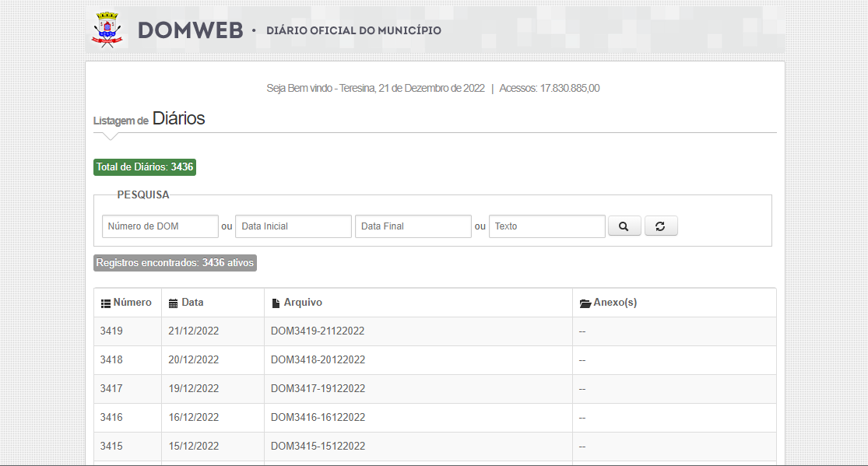Select the Data Final input field
Screen dimensions: 868x466
pos(413,226)
